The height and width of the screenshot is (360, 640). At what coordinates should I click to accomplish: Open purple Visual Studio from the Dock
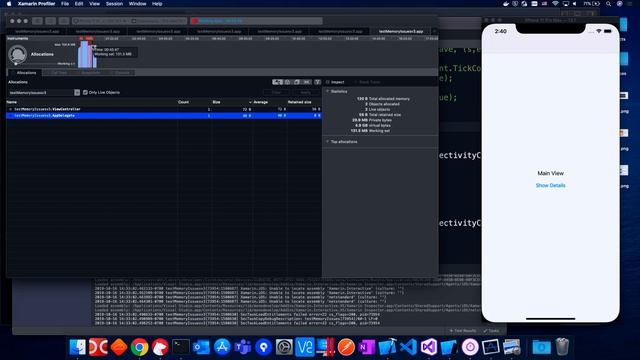pos(429,347)
